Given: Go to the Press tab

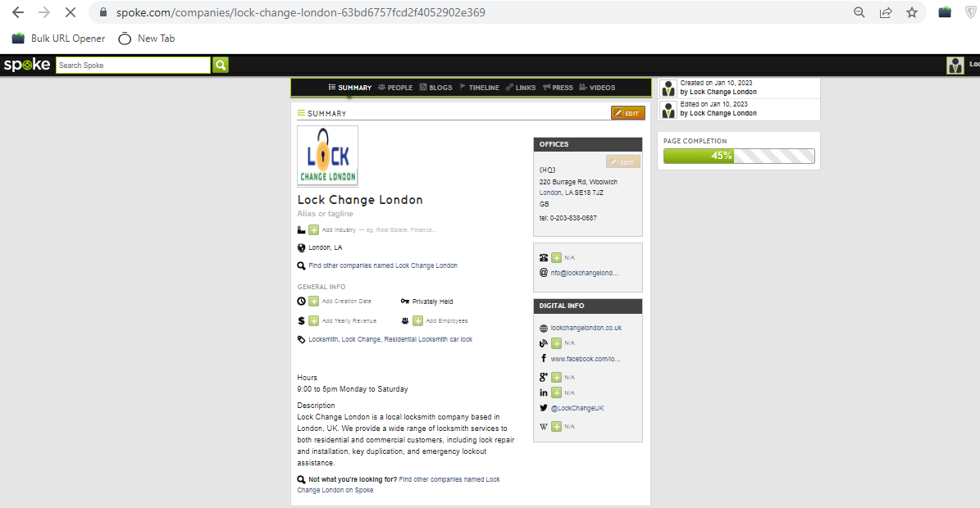Looking at the screenshot, I should [x=558, y=88].
